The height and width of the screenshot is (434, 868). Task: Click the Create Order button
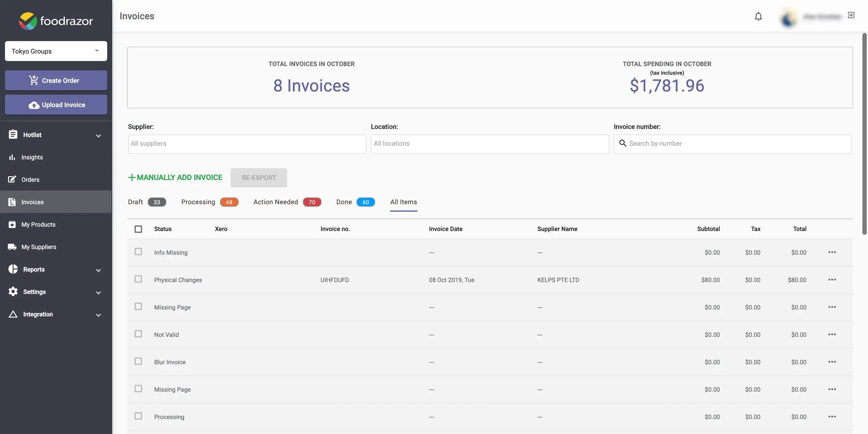click(56, 80)
